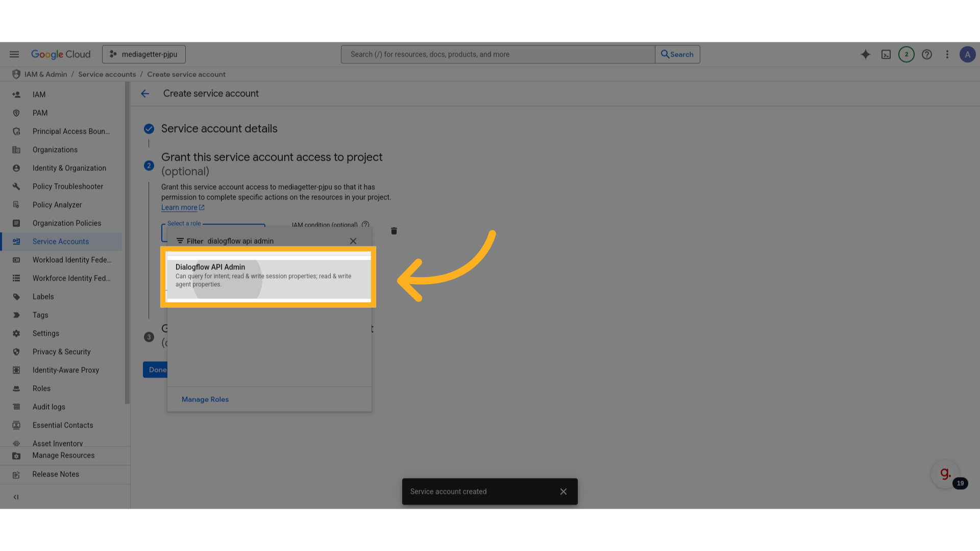Click the Search button
This screenshot has height=551, width=980.
(677, 54)
